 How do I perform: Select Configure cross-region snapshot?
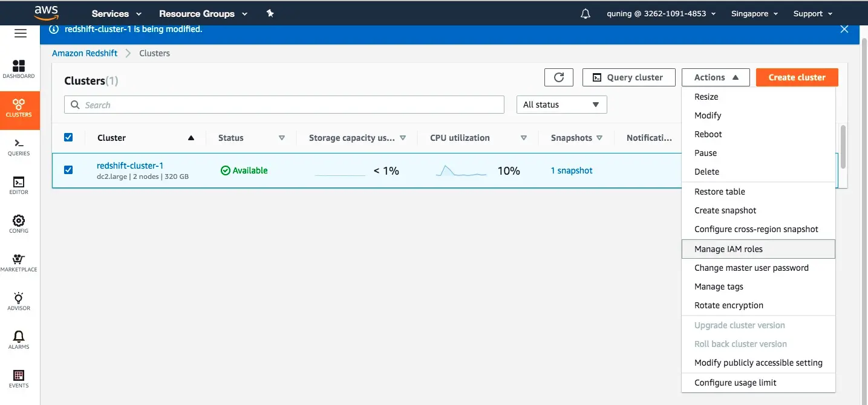pos(759,229)
